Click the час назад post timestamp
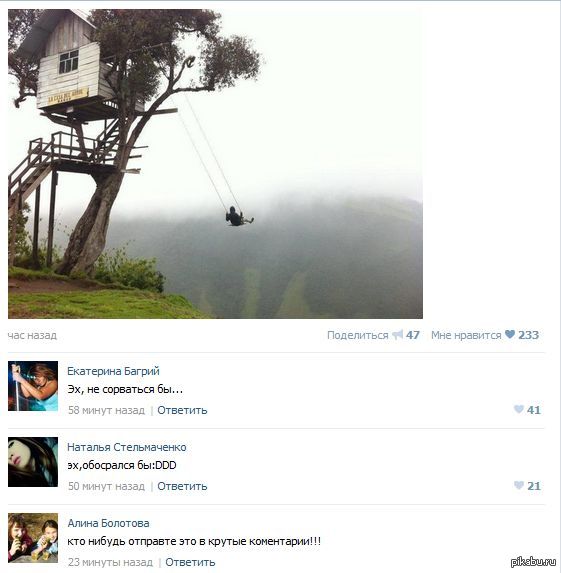Image resolution: width=561 pixels, height=573 pixels. click(32, 335)
